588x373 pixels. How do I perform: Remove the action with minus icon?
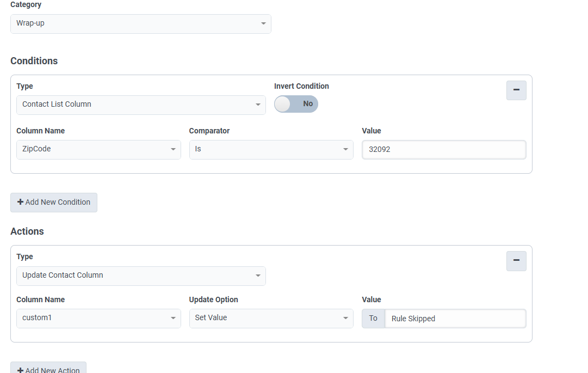516,261
